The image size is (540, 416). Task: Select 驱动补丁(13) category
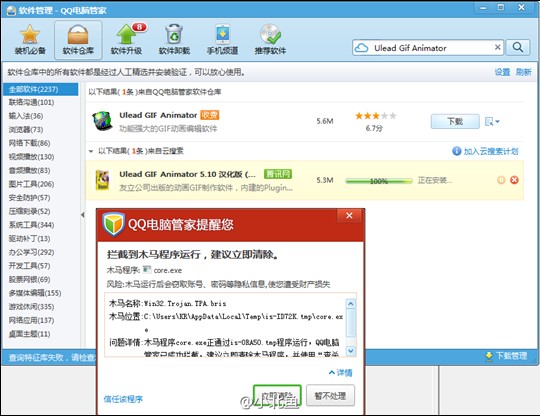tap(29, 239)
